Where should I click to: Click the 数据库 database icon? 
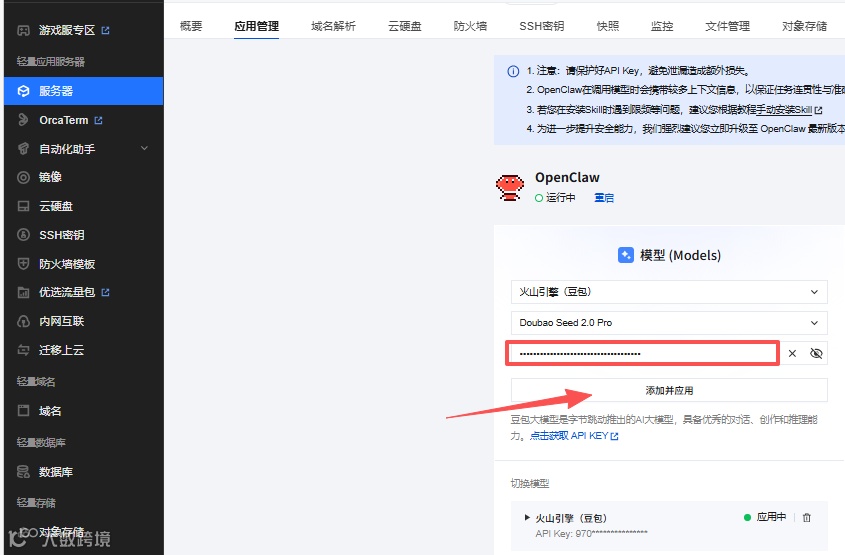coord(23,472)
